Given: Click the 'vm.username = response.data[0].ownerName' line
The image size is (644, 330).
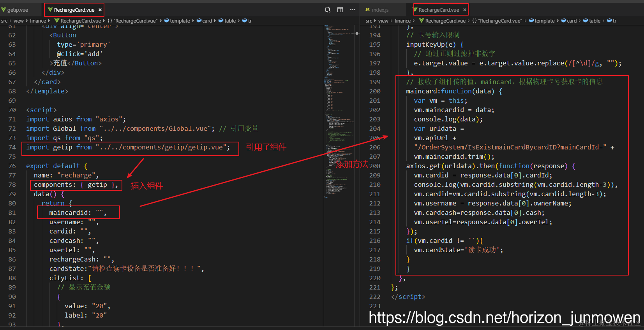Looking at the screenshot, I should 492,203.
